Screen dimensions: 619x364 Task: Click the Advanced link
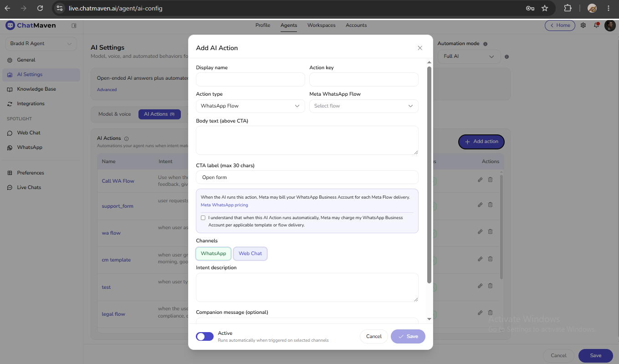pyautogui.click(x=107, y=90)
